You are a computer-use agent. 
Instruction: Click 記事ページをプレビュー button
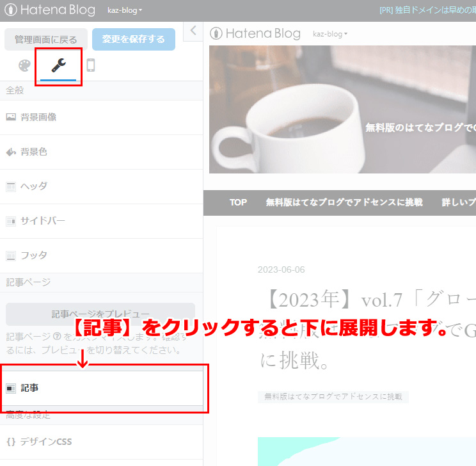[x=100, y=314]
